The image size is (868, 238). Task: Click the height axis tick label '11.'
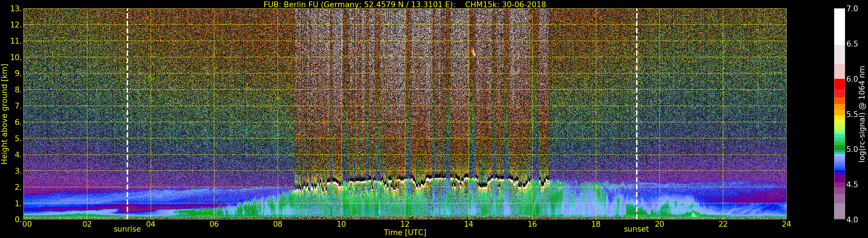pos(16,41)
